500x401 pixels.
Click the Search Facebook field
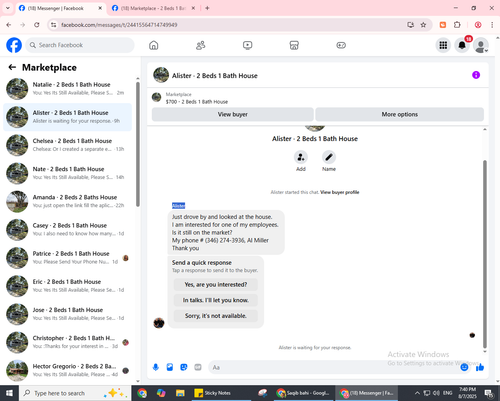[80, 45]
